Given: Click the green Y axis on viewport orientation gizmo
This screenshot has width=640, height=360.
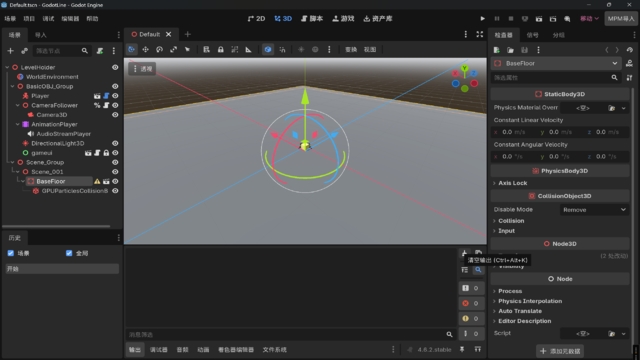Looking at the screenshot, I should [x=464, y=68].
